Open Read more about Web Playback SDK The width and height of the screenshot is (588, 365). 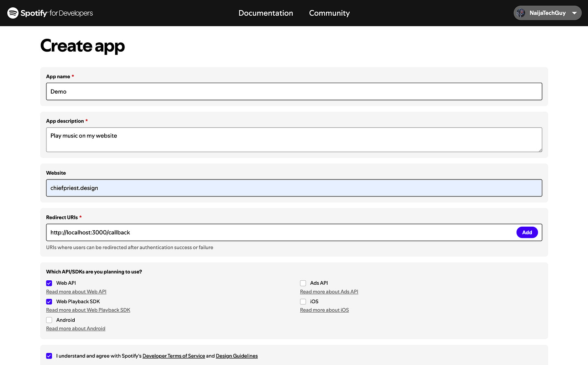pyautogui.click(x=88, y=310)
